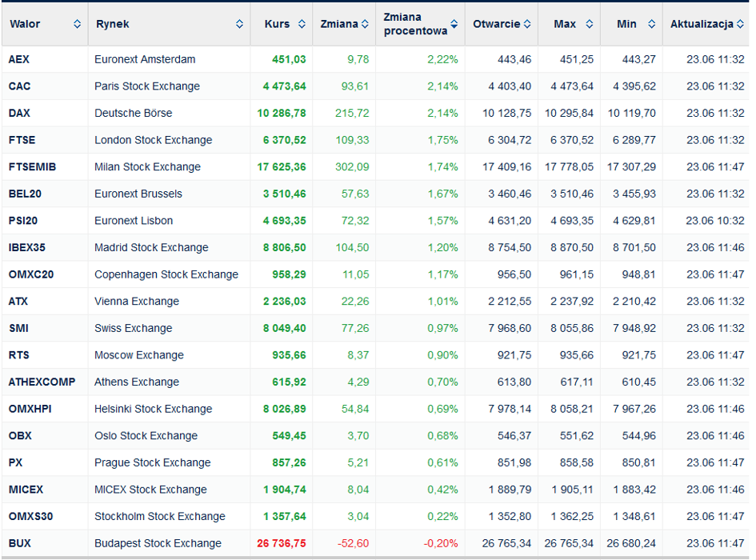756x560 pixels.
Task: Click IBEX35 max value 8 870,50
Action: point(572,247)
